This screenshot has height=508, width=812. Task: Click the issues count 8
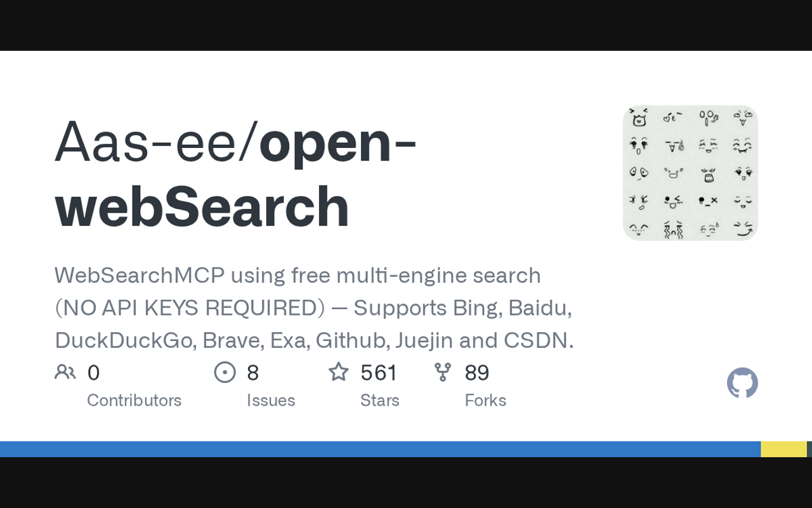pyautogui.click(x=252, y=373)
